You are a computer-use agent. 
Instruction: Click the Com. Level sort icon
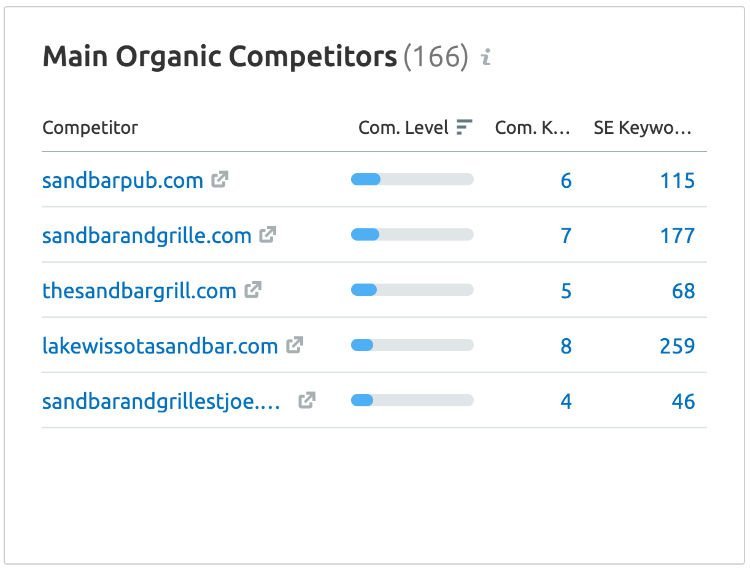click(x=464, y=127)
